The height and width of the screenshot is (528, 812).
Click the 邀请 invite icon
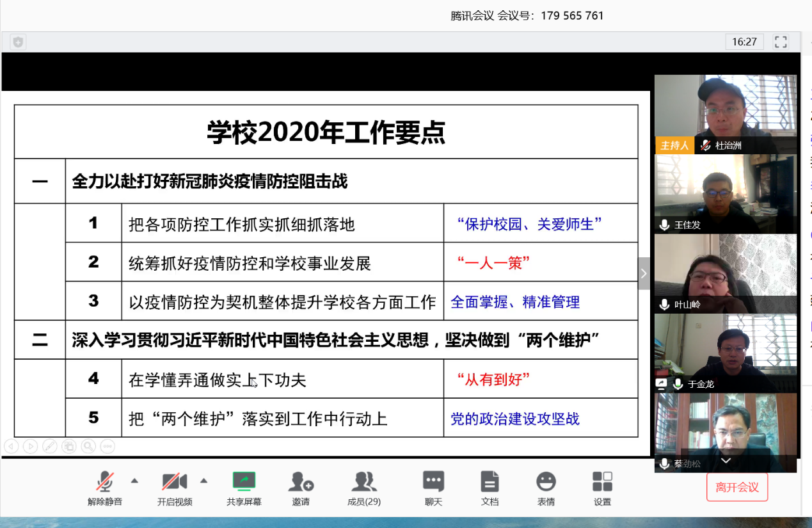[x=301, y=482]
